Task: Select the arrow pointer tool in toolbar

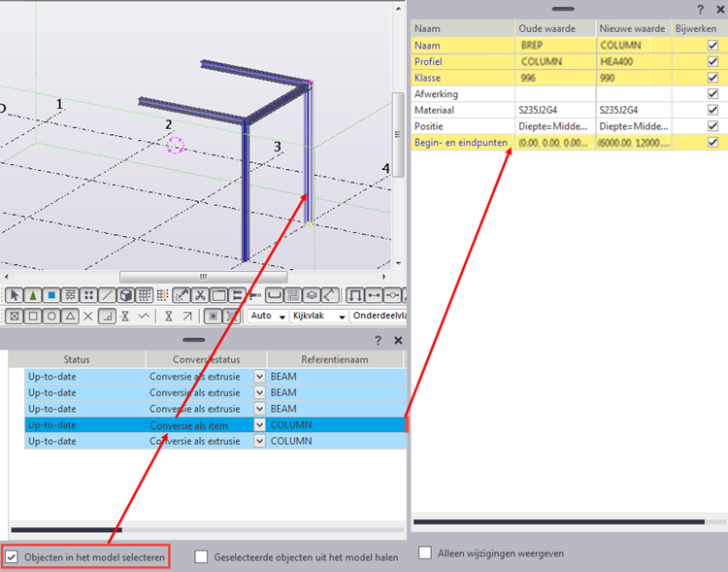Action: pos(15,295)
